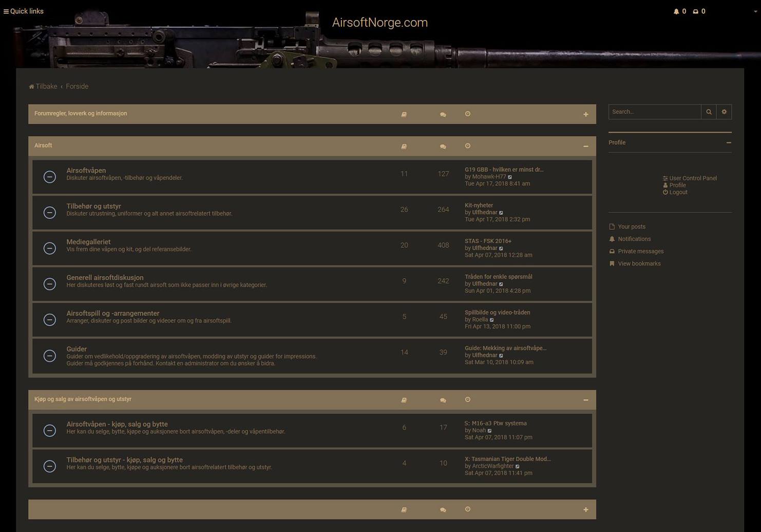The image size is (761, 532).
Task: Jump to latest post icon beside Mohawk-H77
Action: tap(510, 177)
